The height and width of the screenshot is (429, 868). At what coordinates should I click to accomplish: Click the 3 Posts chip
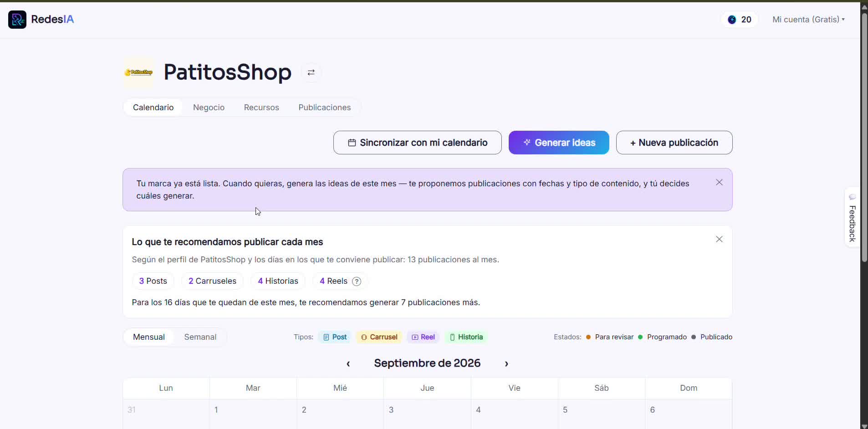(x=153, y=281)
